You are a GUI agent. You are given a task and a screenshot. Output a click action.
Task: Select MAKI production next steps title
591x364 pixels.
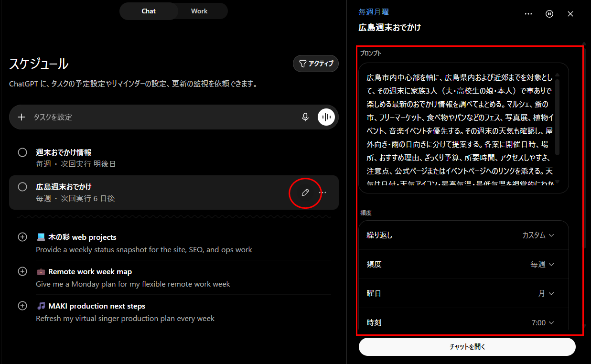pos(97,306)
